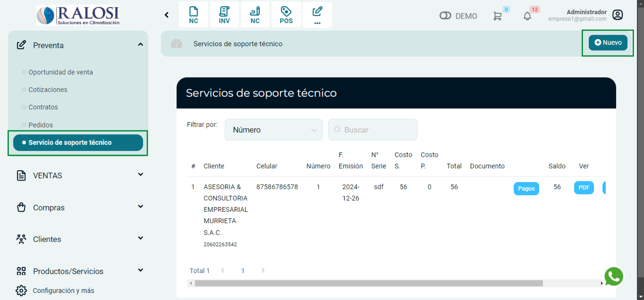This screenshot has width=644, height=300.
Task: Open the Número filter dropdown
Action: click(x=274, y=130)
